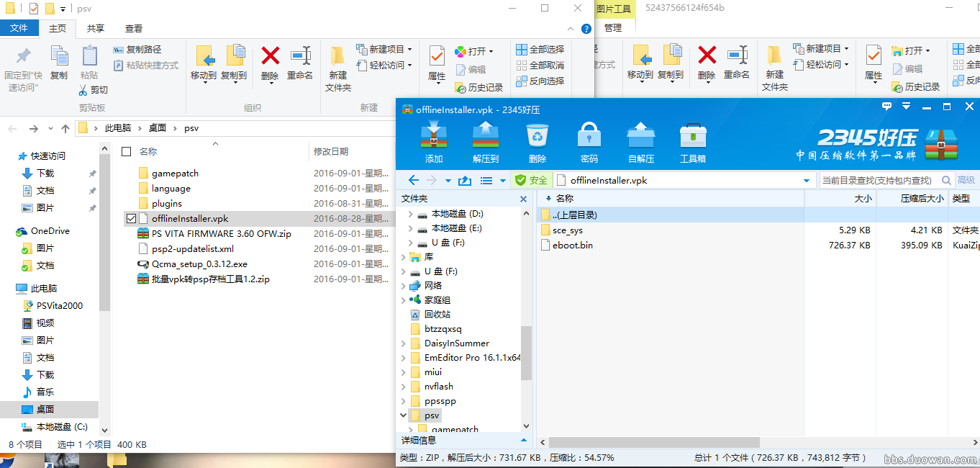980x468 pixels.
Task: Open the 文件 menu in psv Explorer
Action: pyautogui.click(x=19, y=28)
